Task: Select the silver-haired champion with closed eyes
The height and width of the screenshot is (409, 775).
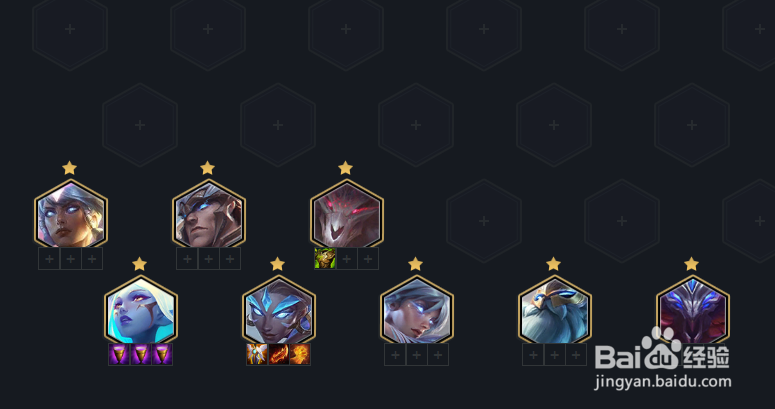Action: pyautogui.click(x=417, y=310)
